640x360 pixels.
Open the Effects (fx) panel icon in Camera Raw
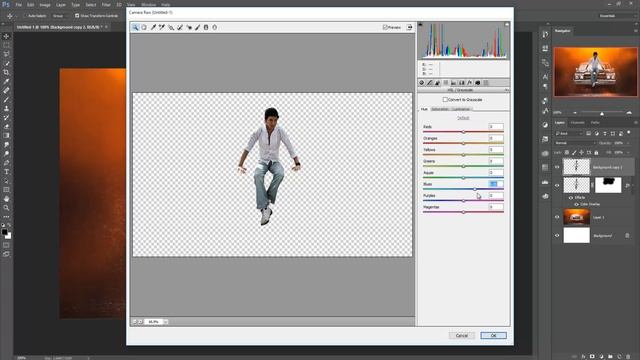point(469,83)
